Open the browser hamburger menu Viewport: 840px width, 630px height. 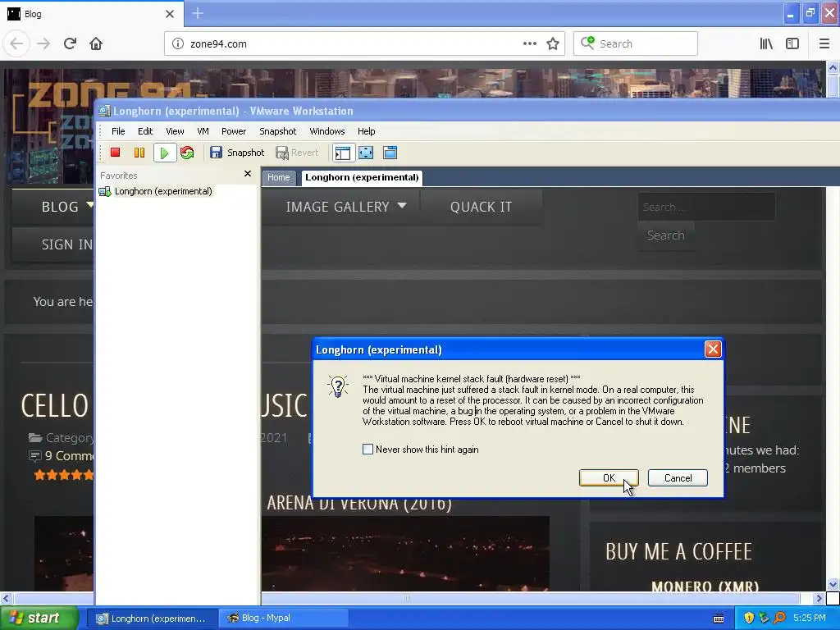(x=824, y=44)
